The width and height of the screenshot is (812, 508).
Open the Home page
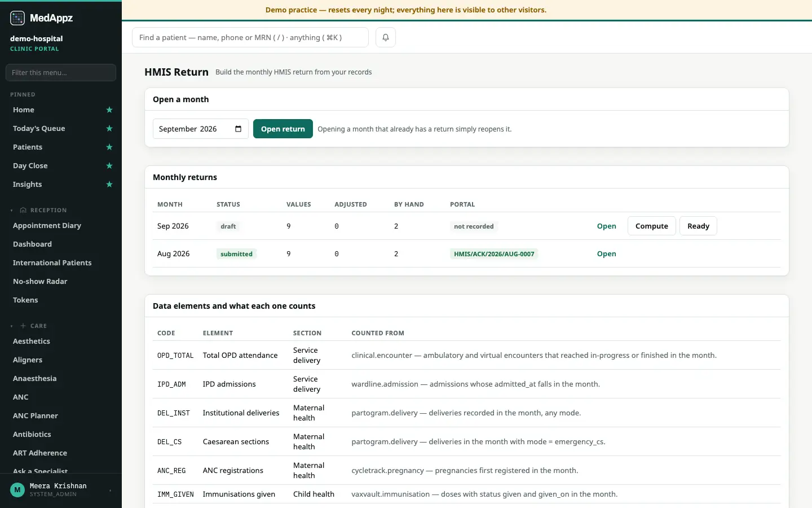[23, 110]
